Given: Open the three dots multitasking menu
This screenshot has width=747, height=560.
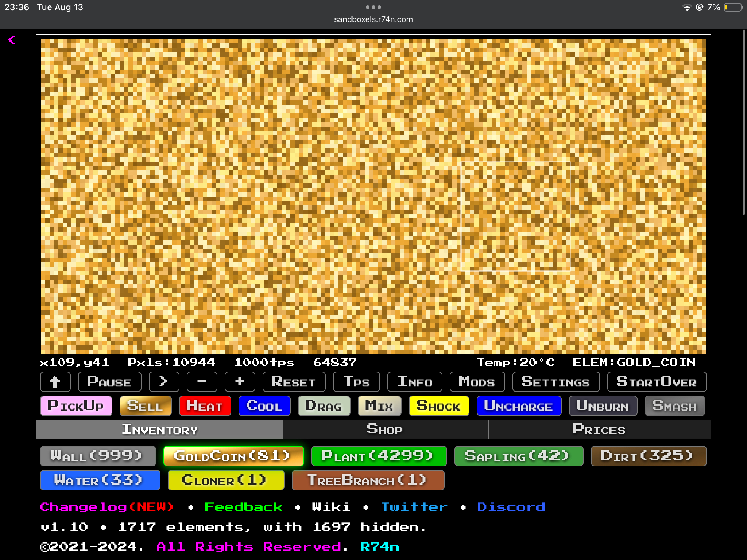Looking at the screenshot, I should (x=373, y=7).
